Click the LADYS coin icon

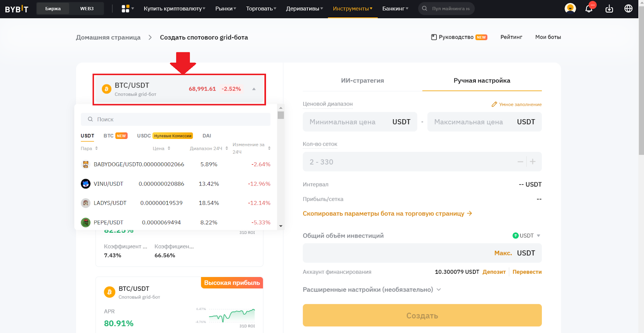(x=86, y=203)
